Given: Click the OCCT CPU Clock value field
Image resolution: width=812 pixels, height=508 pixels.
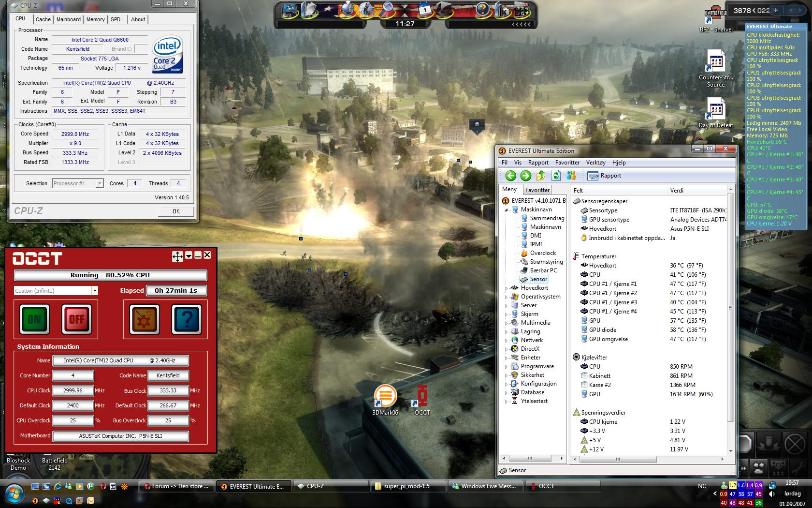Looking at the screenshot, I should [73, 390].
